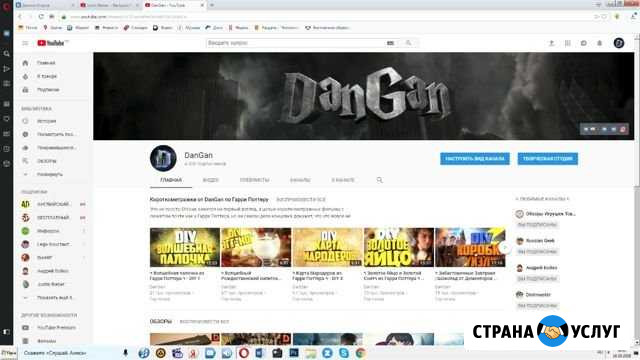
Task: Show next videos with shelf arrow
Action: [505, 247]
